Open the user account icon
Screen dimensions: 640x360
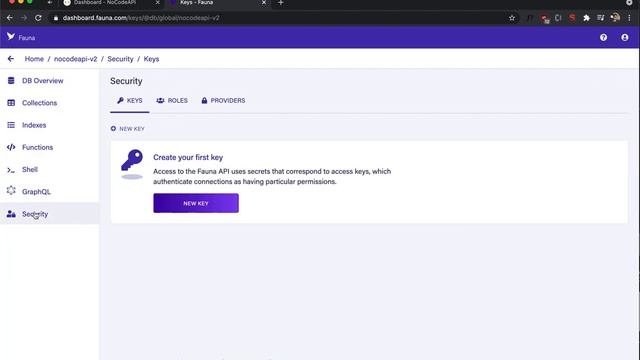(624, 38)
